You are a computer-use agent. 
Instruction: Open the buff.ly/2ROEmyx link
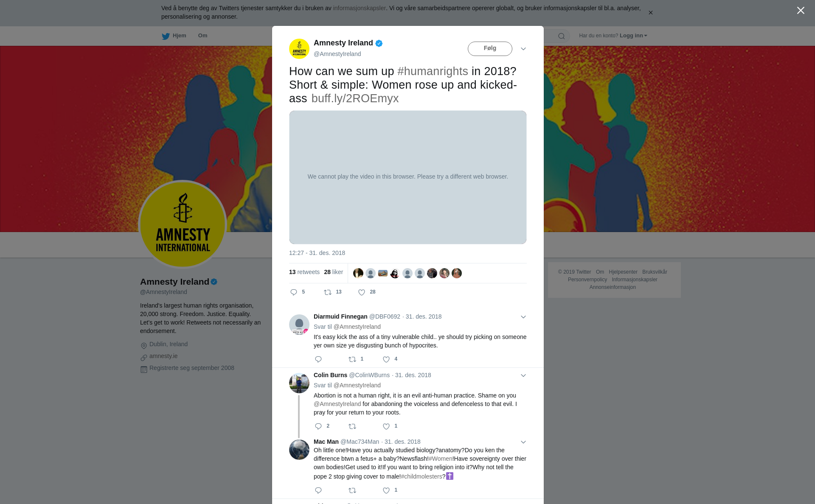point(355,98)
